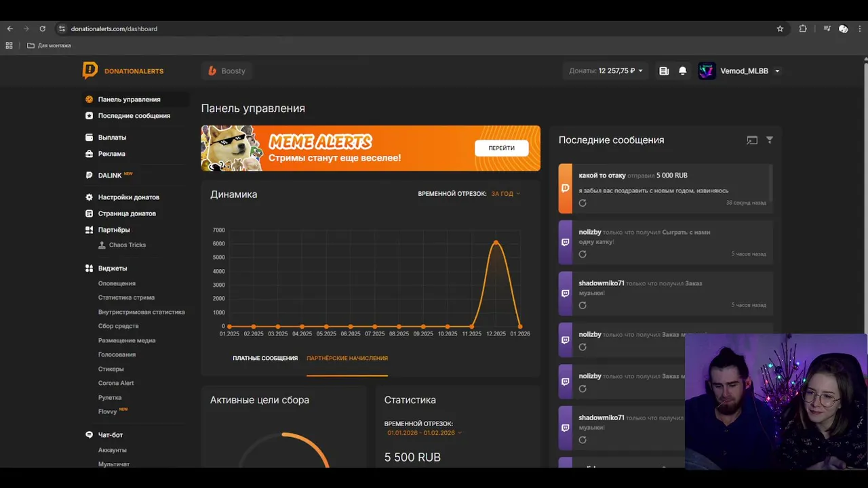This screenshot has width=868, height=488.
Task: Expand the donations balance dropdown 12 257,75 ₽
Action: [606, 70]
